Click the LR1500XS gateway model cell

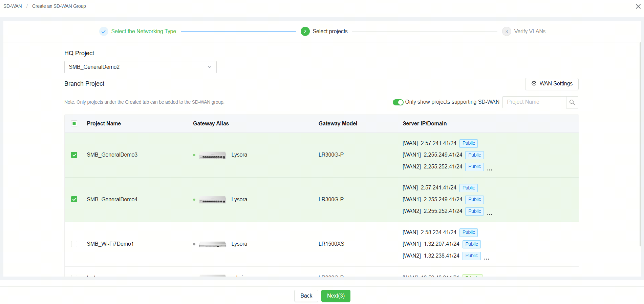tap(331, 244)
